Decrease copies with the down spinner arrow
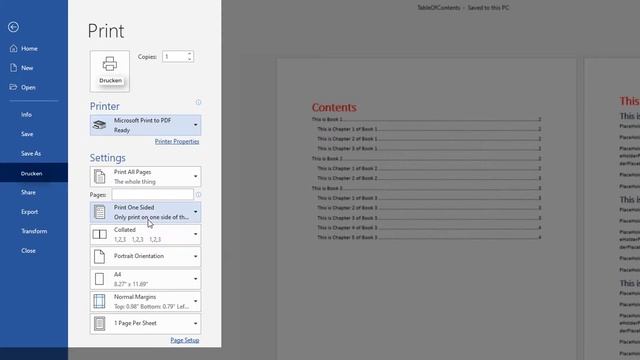Viewport: 640px width, 360px height. [x=189, y=60]
